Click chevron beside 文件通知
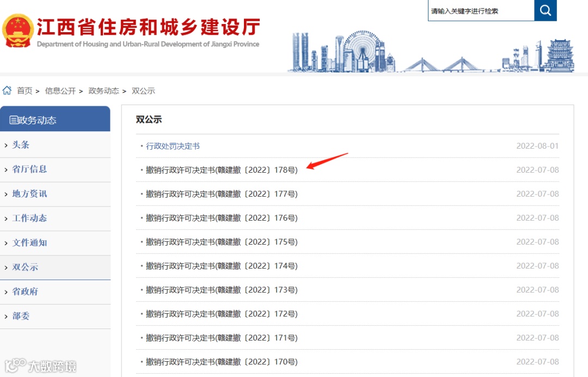The width and height of the screenshot is (588, 377). click(5, 243)
